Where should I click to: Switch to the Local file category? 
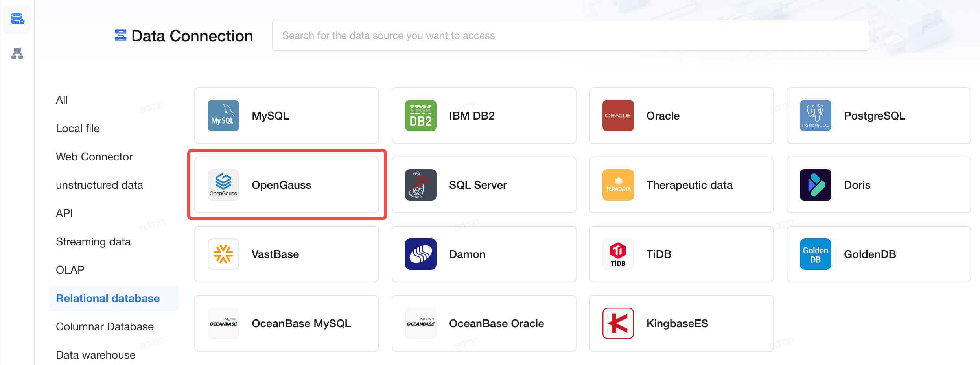click(78, 128)
